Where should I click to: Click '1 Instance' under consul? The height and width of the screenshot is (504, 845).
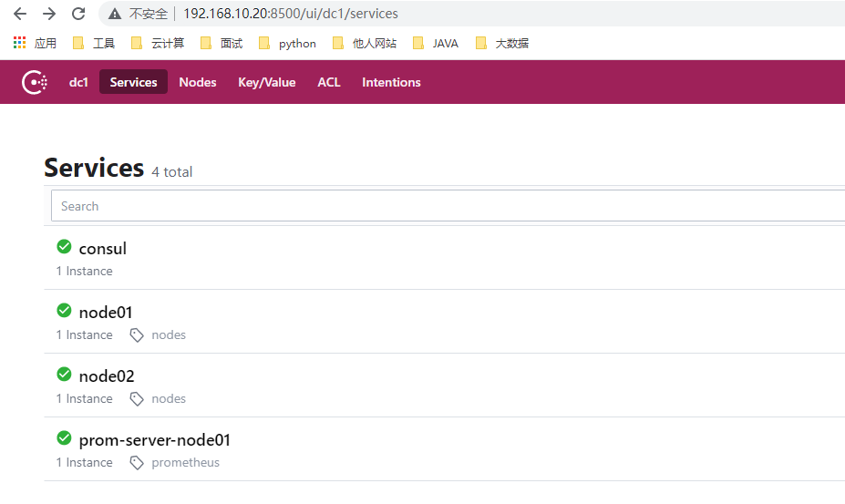click(x=85, y=271)
